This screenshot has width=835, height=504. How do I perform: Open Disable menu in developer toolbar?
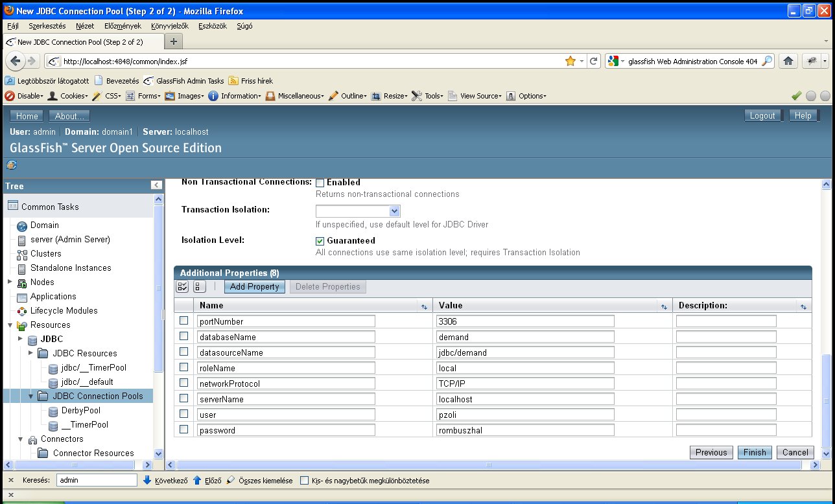tap(24, 96)
